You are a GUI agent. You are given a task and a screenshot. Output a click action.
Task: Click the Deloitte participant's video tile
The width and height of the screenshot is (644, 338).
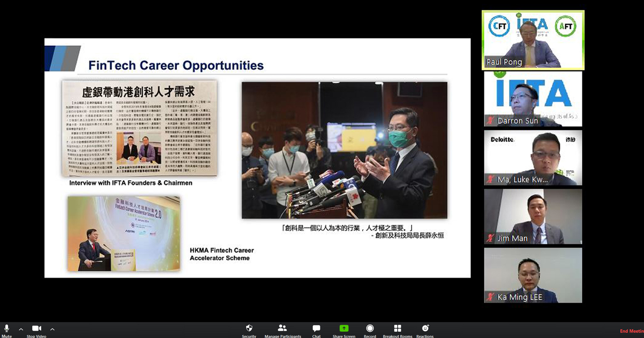point(533,158)
